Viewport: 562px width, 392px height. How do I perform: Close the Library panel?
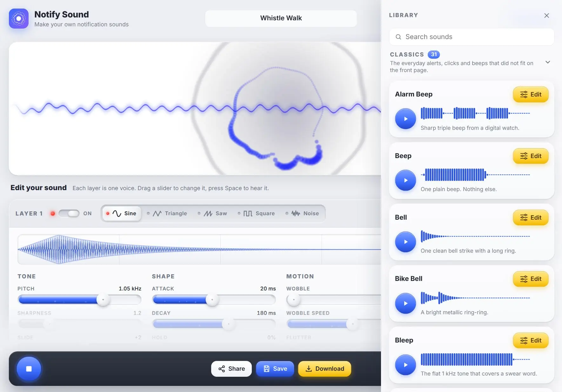(546, 16)
